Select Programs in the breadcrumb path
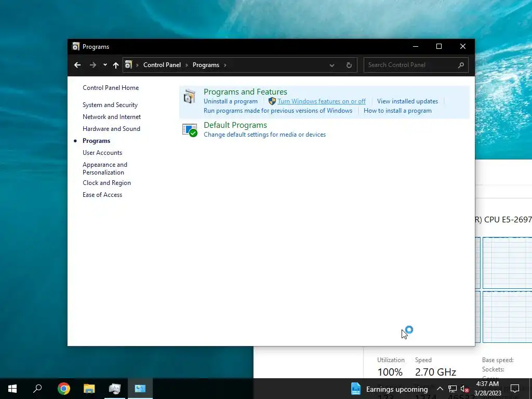The height and width of the screenshot is (399, 532). point(206,65)
